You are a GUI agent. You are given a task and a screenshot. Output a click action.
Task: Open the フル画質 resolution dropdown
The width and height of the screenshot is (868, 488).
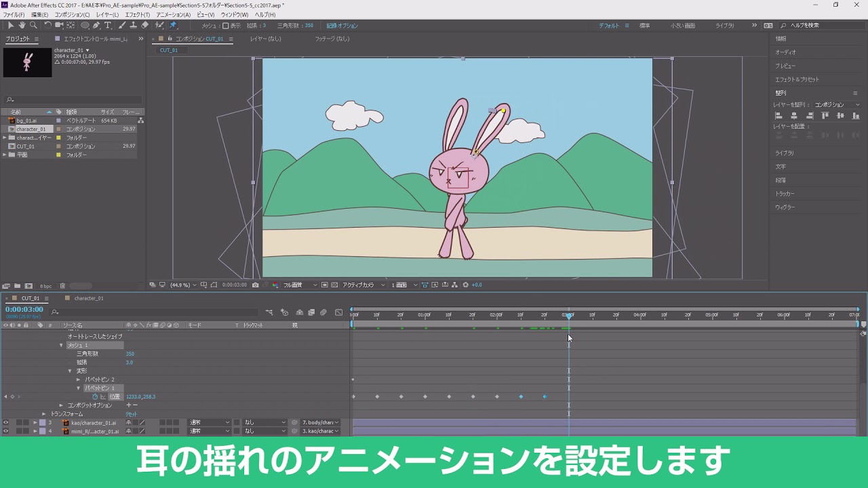(300, 285)
